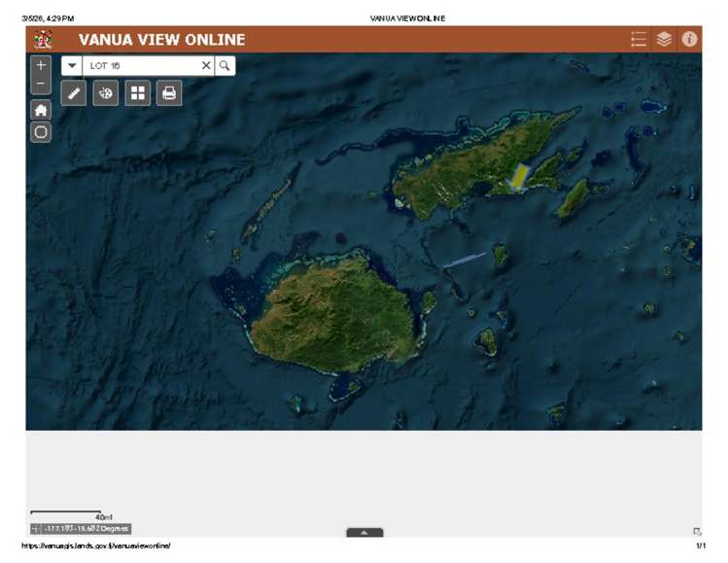This screenshot has height=563, width=728.
Task: Expand the attribute table bottom arrow
Action: coord(364,532)
